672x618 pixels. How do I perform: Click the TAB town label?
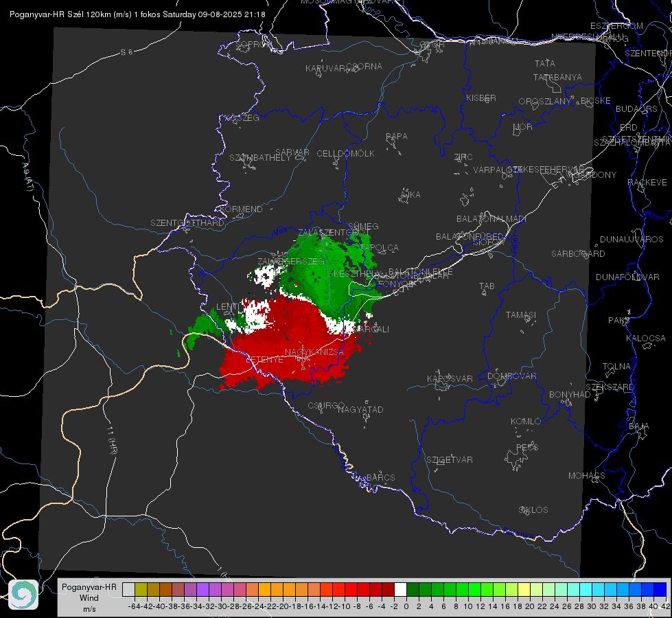coord(487,286)
